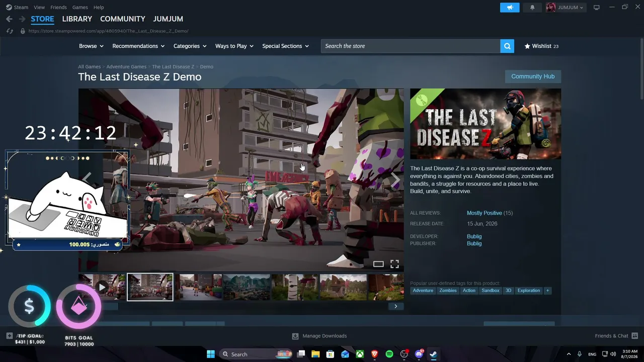Click the padlock icon beside the URL
Screen dimensions: 644x362
coord(23,31)
